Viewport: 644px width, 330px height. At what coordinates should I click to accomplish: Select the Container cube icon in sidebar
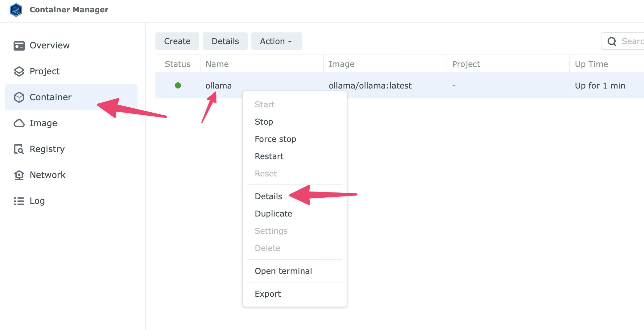19,97
